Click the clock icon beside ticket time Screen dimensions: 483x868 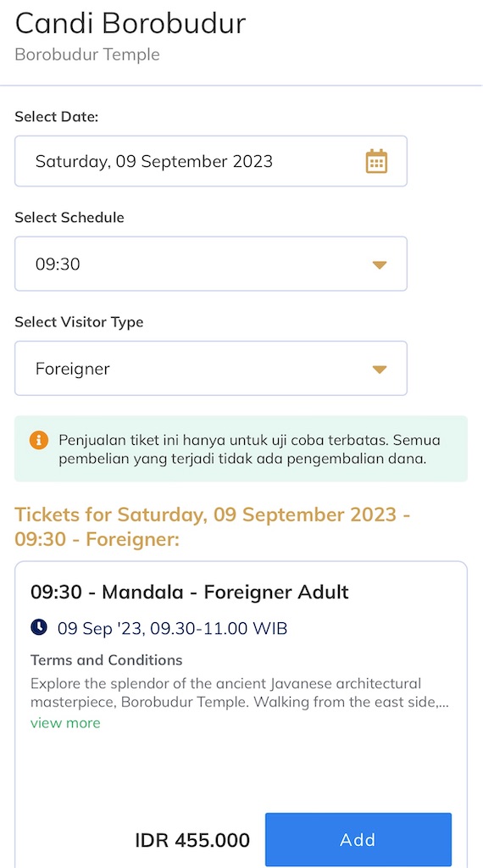pos(39,628)
